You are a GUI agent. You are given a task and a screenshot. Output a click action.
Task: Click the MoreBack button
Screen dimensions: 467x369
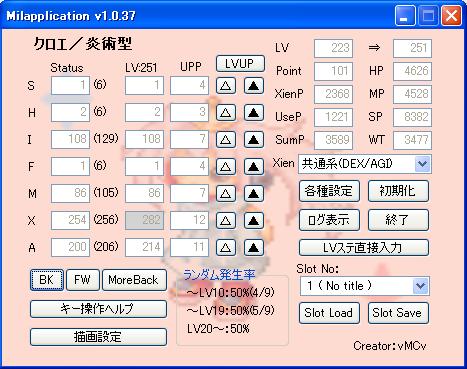(134, 280)
